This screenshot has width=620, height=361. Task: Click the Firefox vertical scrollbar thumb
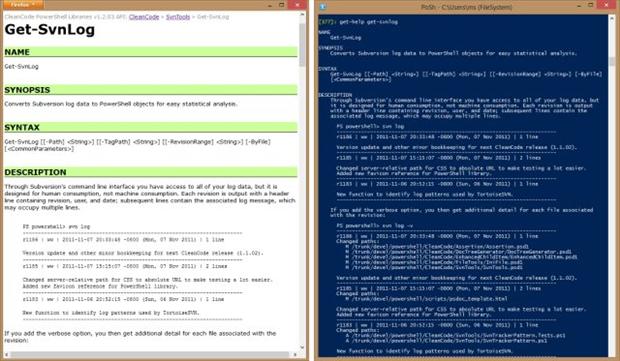(x=302, y=44)
